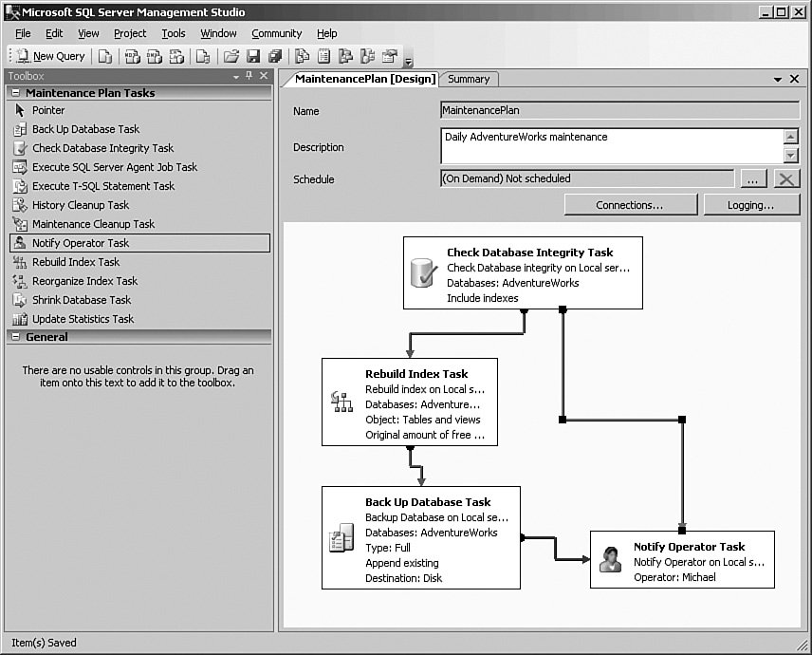This screenshot has width=812, height=655.
Task: Close the MaintenancePlan design document
Action: click(794, 79)
